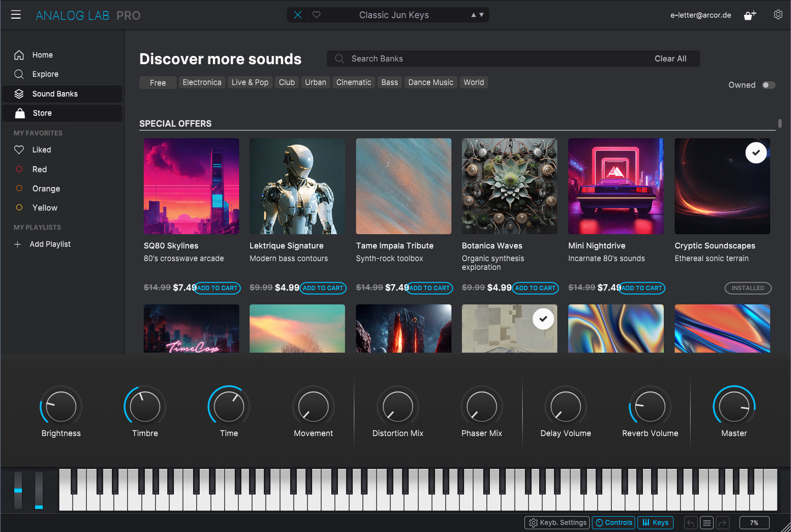Open the history list icon
Screen dimensions: 791x532
point(707,523)
